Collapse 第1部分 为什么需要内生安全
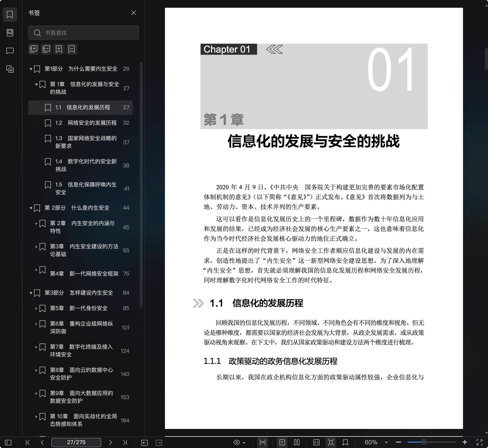Viewport: 488px width, 448px height. 31,69
